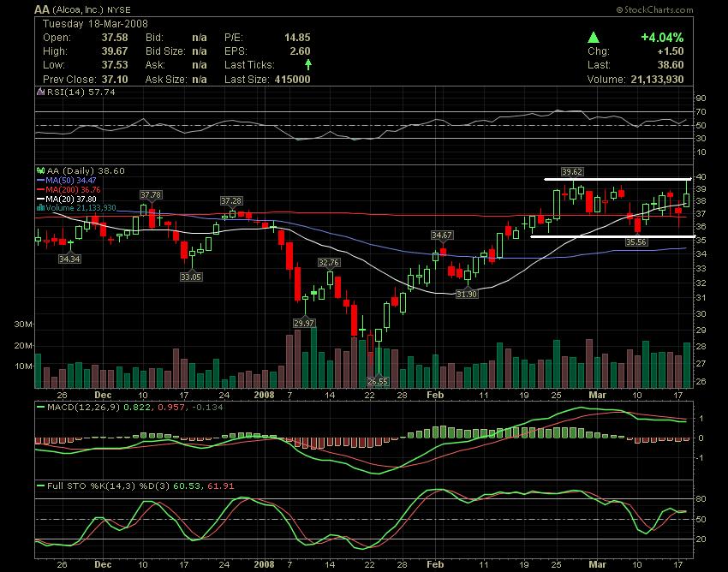Select the white MA(20) 37.80 legend entry
Viewport: 728px width, 572px height.
coord(67,199)
